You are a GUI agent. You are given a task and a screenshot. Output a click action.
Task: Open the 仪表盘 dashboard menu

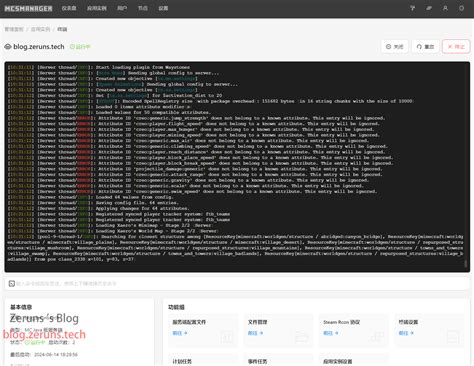[69, 8]
